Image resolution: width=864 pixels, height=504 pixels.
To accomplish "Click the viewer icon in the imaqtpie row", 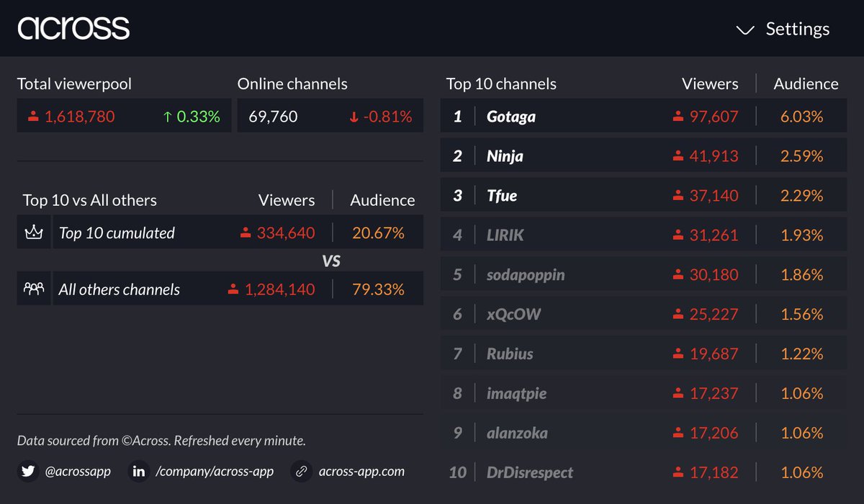I will [677, 393].
